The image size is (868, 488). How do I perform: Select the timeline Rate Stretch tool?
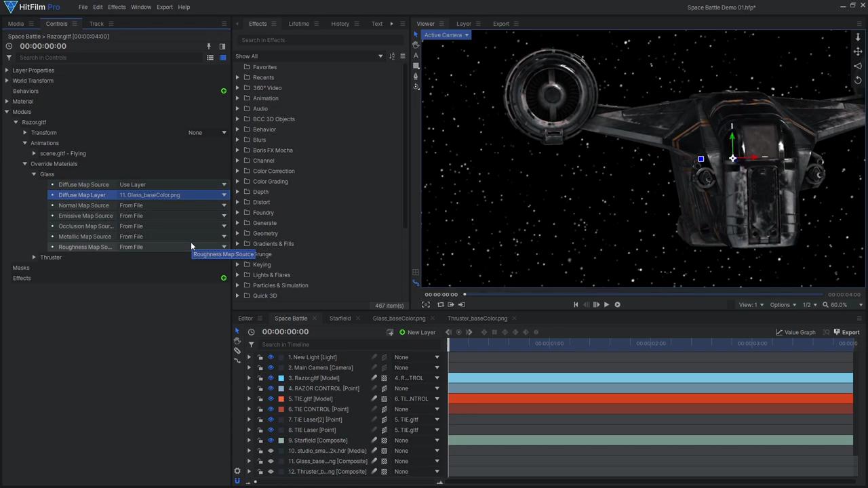[237, 361]
